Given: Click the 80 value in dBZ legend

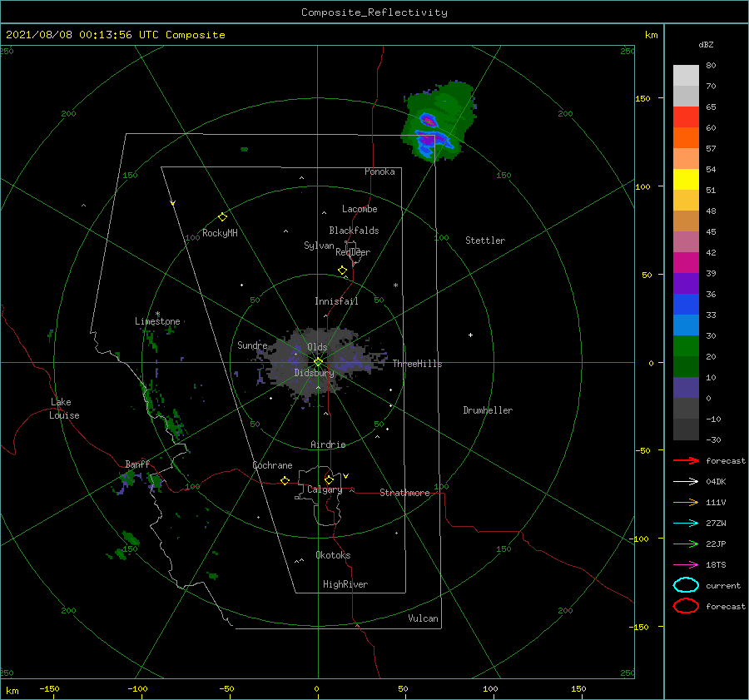Looking at the screenshot, I should 711,66.
